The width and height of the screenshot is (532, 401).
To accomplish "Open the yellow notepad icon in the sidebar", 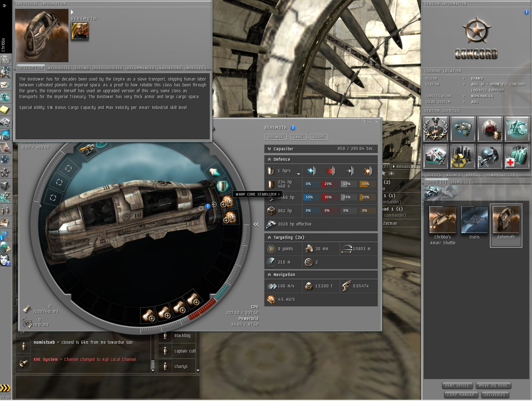I will point(5,110).
